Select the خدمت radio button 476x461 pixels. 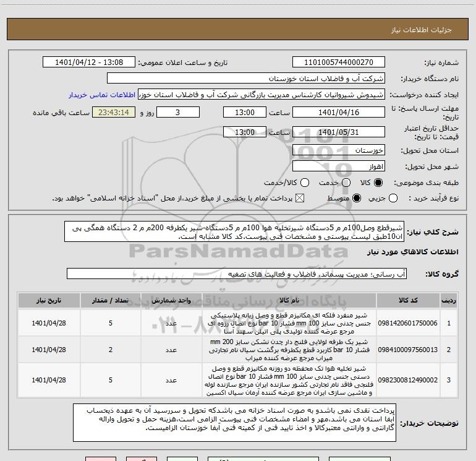point(346,183)
